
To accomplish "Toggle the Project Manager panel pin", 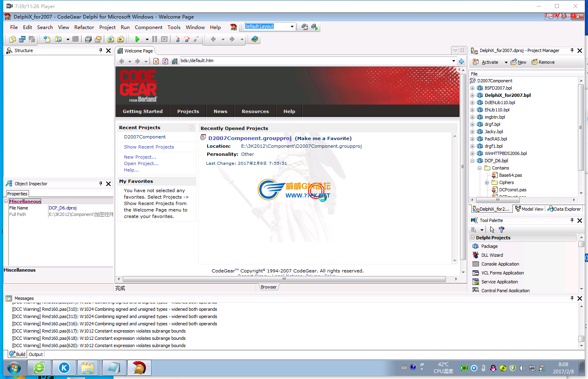I will 572,50.
